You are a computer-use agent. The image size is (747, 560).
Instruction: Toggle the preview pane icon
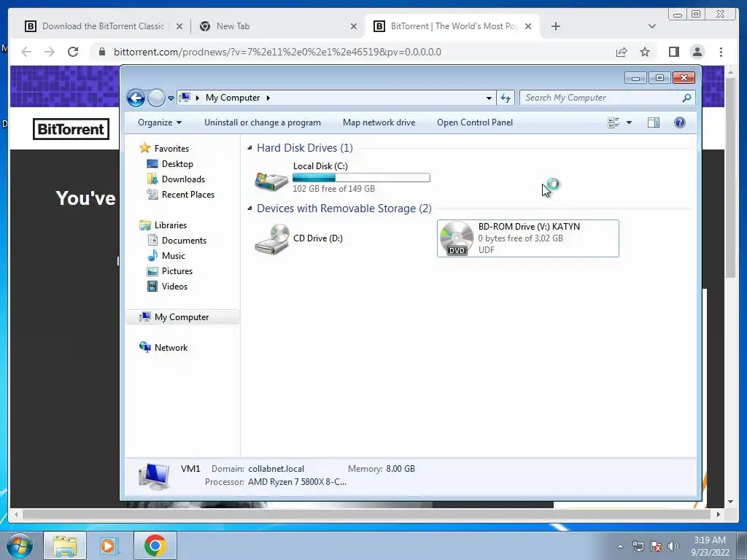(x=654, y=122)
